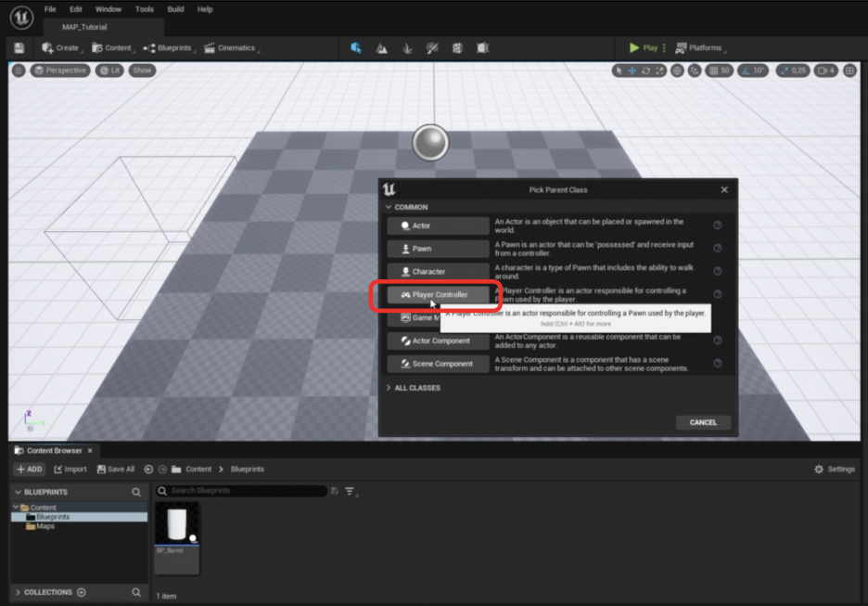Open Content Browser Settings gear
The width and height of the screenshot is (868, 606).
835,470
